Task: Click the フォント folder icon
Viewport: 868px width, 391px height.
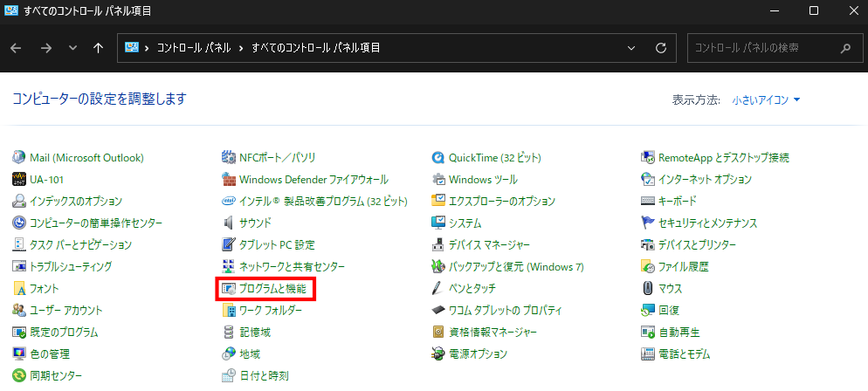Action: (19, 288)
